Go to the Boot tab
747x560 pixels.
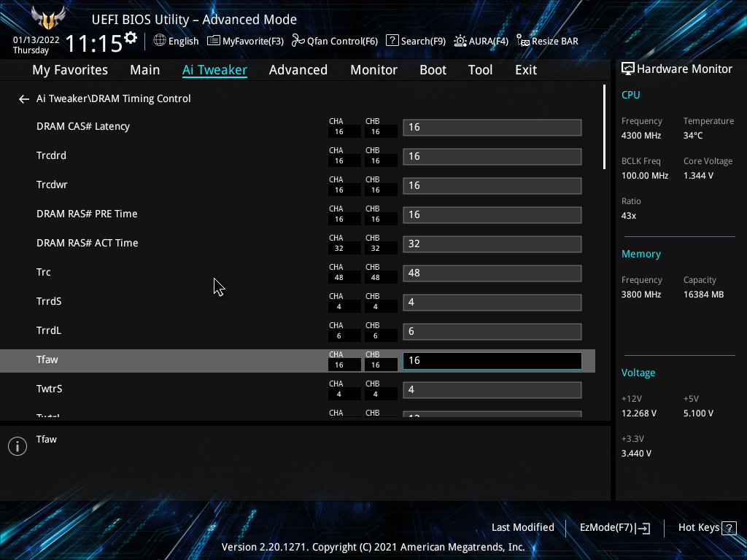[433, 70]
